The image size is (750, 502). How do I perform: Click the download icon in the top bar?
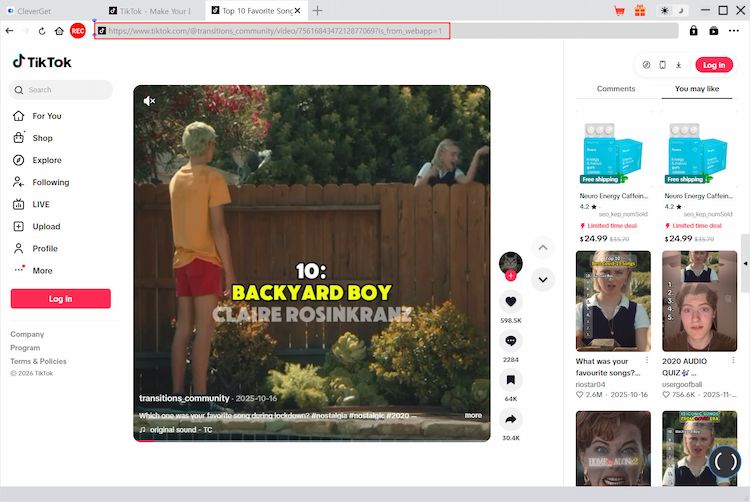tap(678, 65)
